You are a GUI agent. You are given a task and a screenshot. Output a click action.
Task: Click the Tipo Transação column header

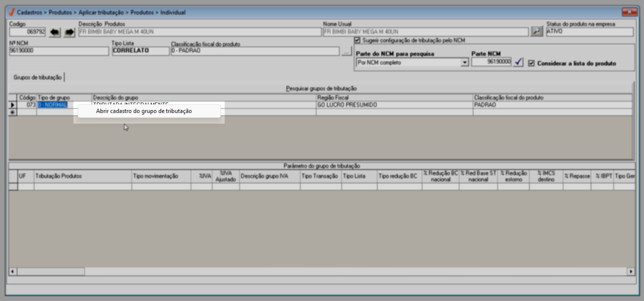tap(321, 176)
